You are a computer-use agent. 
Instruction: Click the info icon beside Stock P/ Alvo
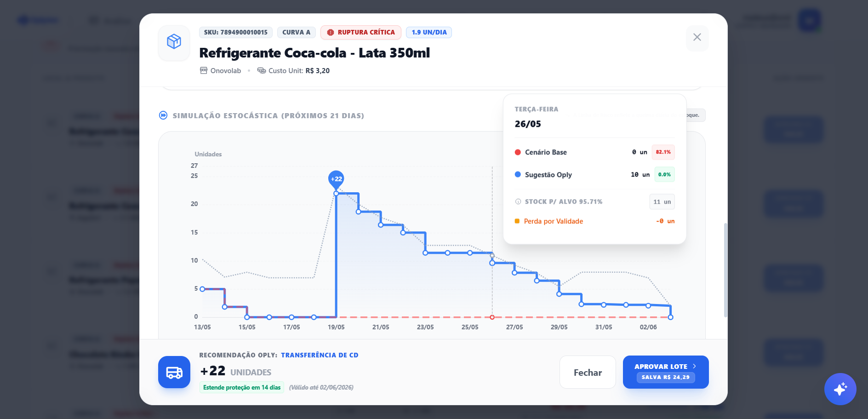518,201
